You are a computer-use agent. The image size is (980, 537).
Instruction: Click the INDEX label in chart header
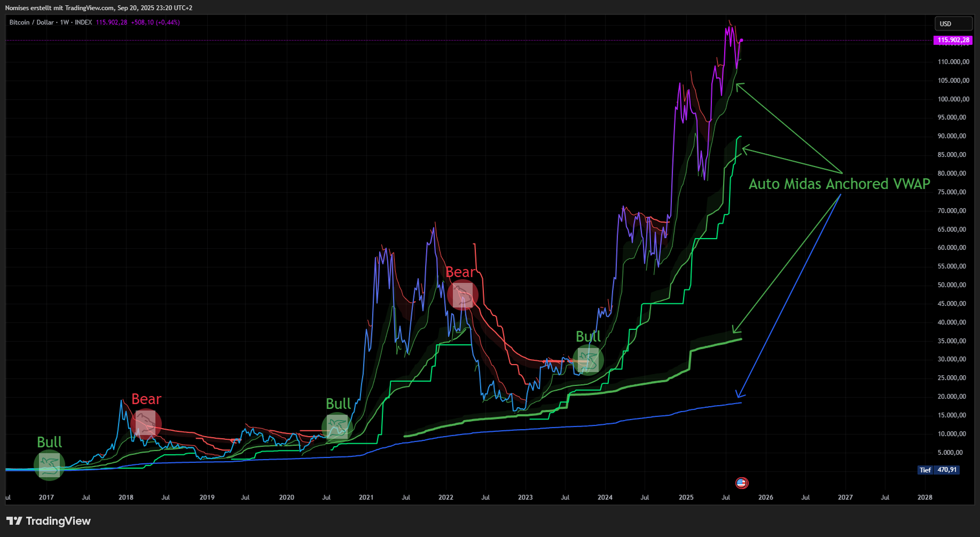click(83, 22)
